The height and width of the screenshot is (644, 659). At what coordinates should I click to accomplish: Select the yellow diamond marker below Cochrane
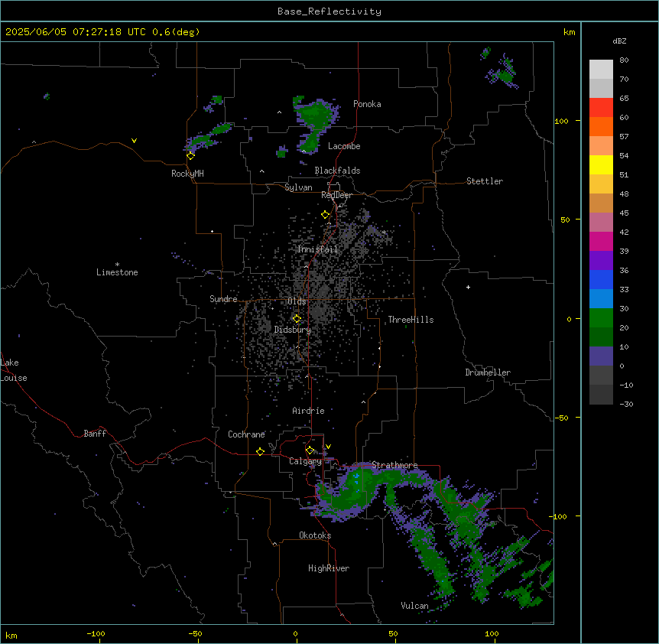pos(260,451)
